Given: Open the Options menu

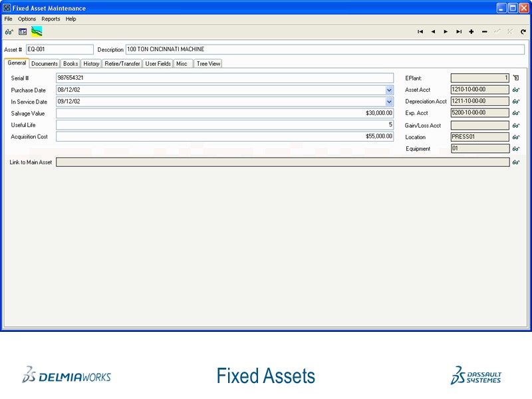Looking at the screenshot, I should [x=27, y=19].
